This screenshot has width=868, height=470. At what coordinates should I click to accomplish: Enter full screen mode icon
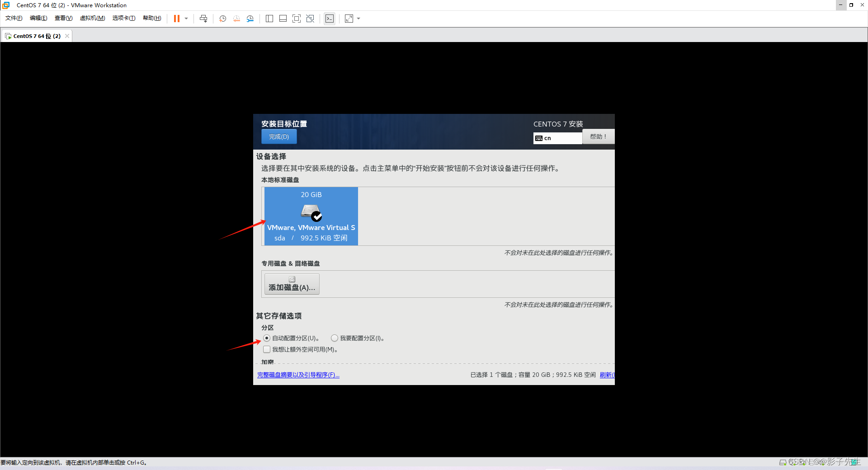point(297,19)
